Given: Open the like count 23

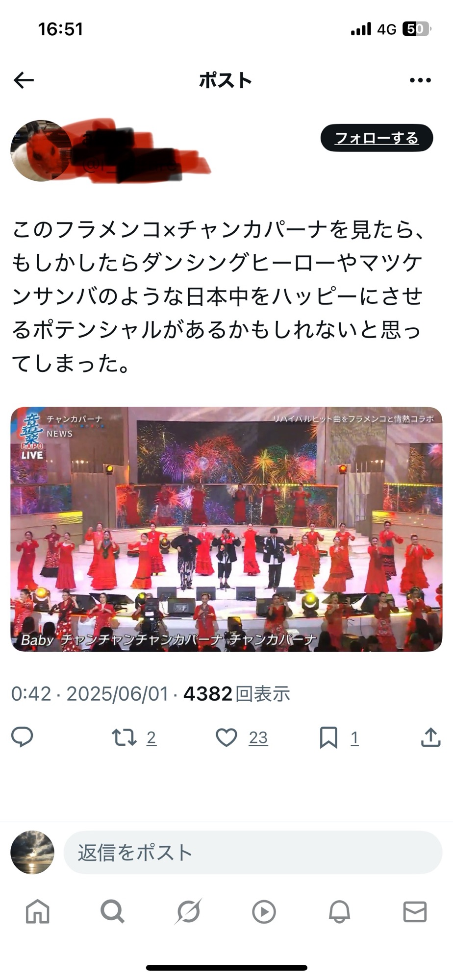Looking at the screenshot, I should [x=258, y=738].
